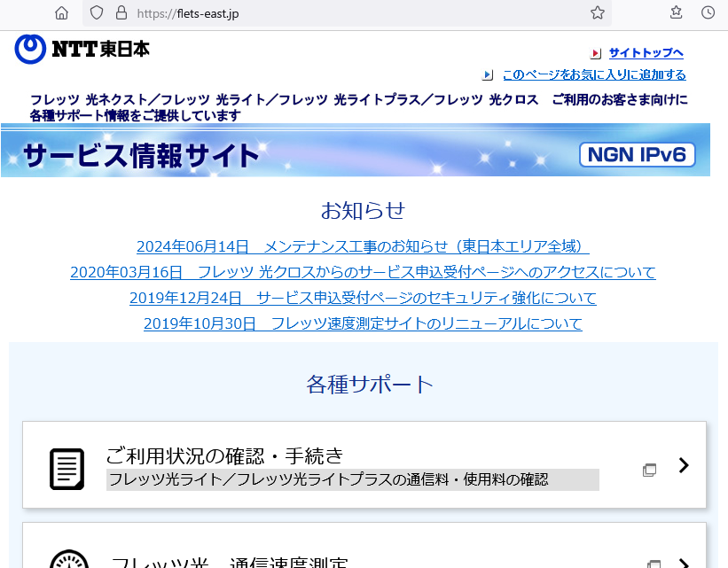Open the 2024年06月14日 メンテナンス工事のお知らせ notice
Image resolution: width=728 pixels, height=568 pixels.
[363, 246]
